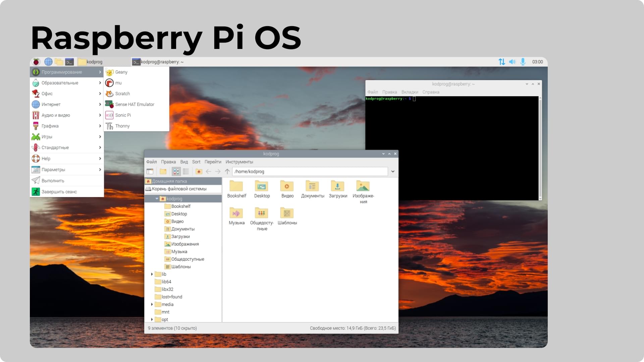Open Вкладки menu in terminal window
Image resolution: width=644 pixels, height=362 pixels.
tap(410, 92)
